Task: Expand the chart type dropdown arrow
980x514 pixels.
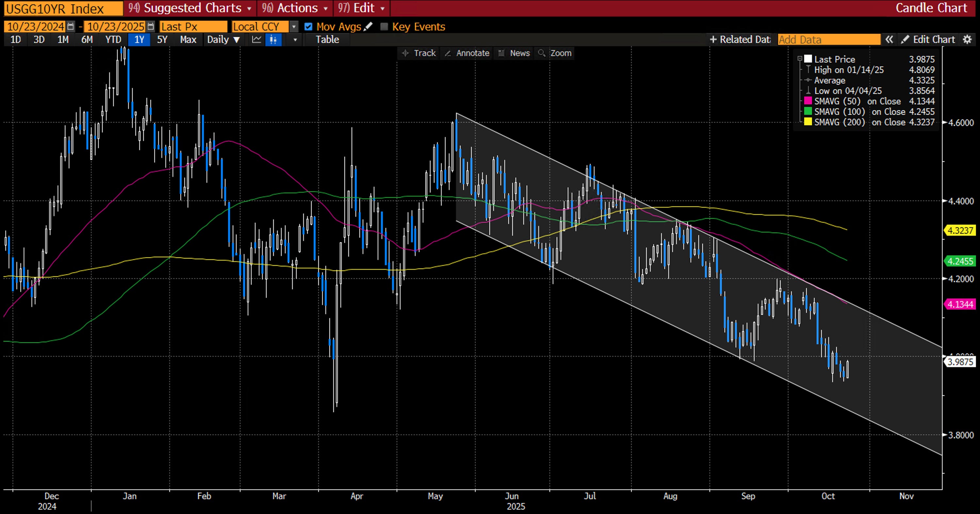Action: (295, 40)
